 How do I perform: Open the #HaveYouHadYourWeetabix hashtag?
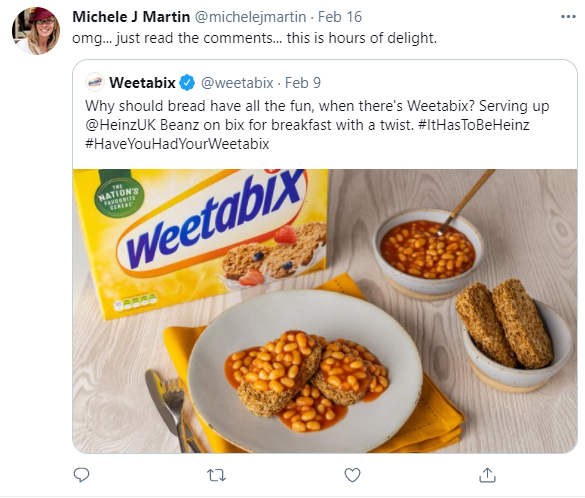(177, 144)
